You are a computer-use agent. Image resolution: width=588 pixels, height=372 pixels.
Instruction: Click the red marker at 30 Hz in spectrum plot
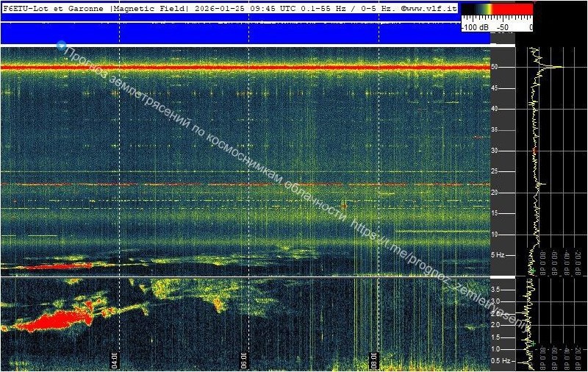coord(535,151)
